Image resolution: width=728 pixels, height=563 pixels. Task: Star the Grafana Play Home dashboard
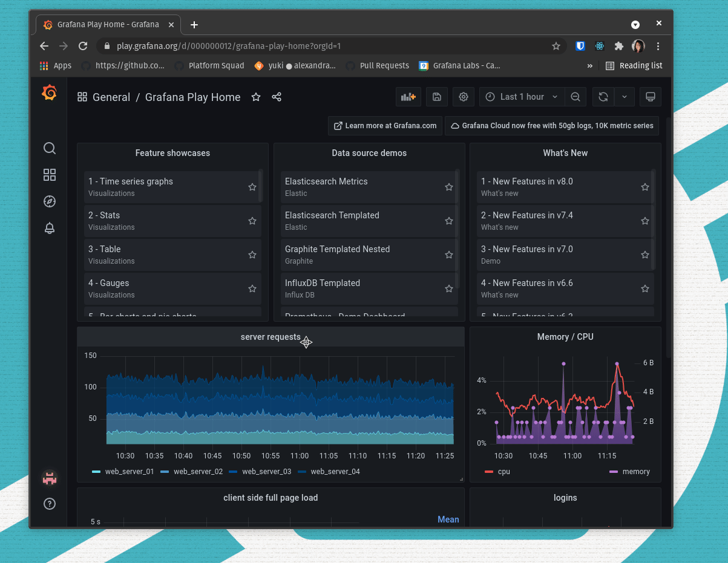point(255,97)
